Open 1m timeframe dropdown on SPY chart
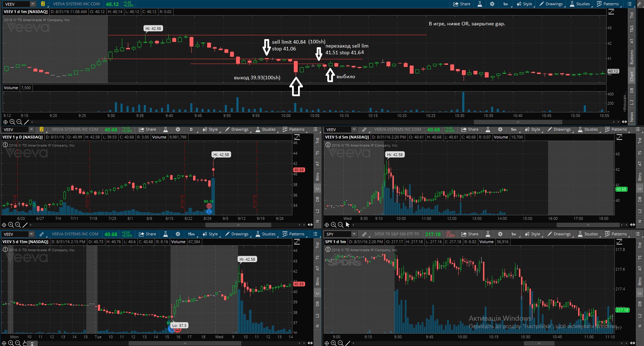 (x=514, y=234)
